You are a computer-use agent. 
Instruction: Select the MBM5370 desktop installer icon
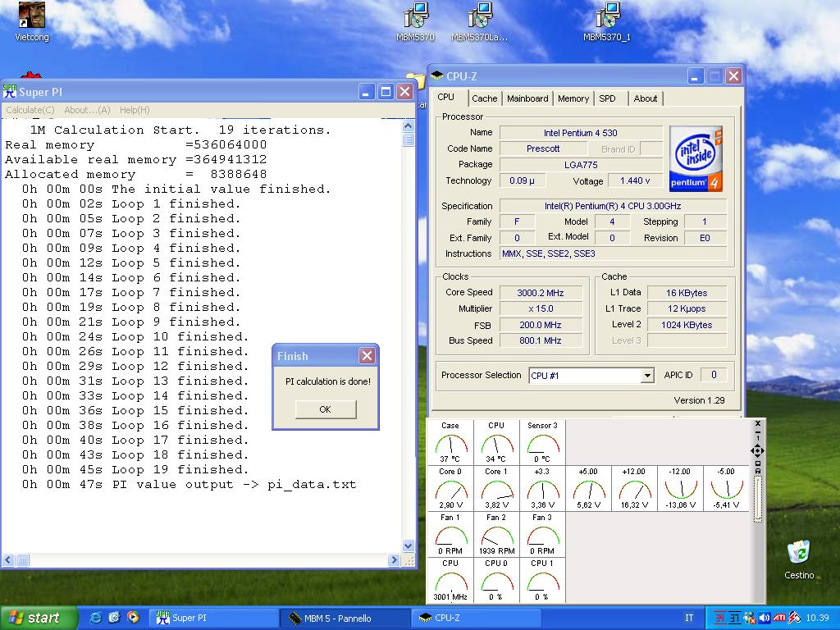click(x=415, y=21)
